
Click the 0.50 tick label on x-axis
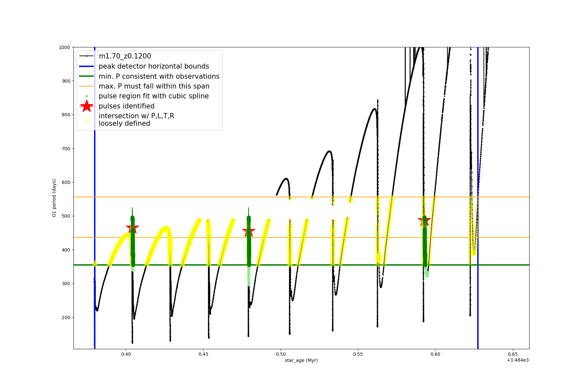[x=281, y=354]
